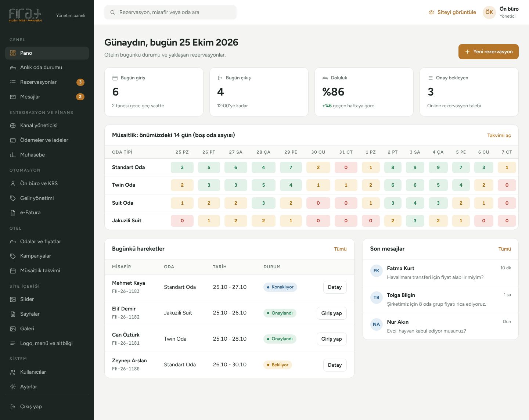
Task: Open Fatma Kurt's message
Action: 440,273
